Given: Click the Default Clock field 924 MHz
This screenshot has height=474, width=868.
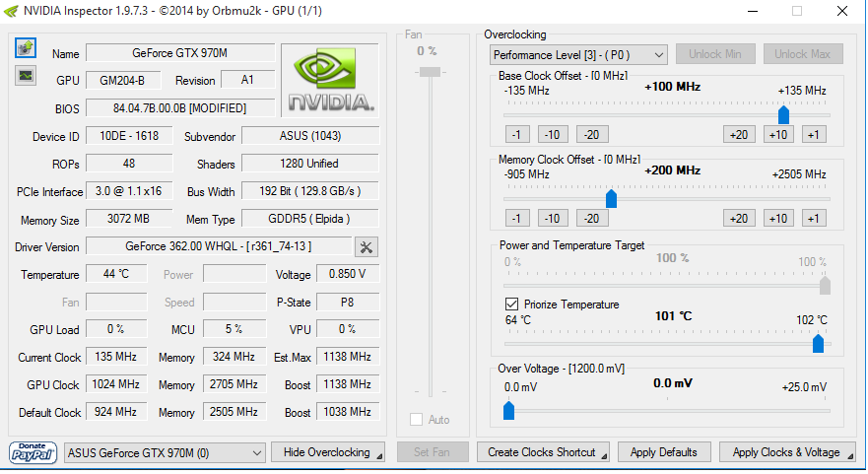Looking at the screenshot, I should point(116,412).
